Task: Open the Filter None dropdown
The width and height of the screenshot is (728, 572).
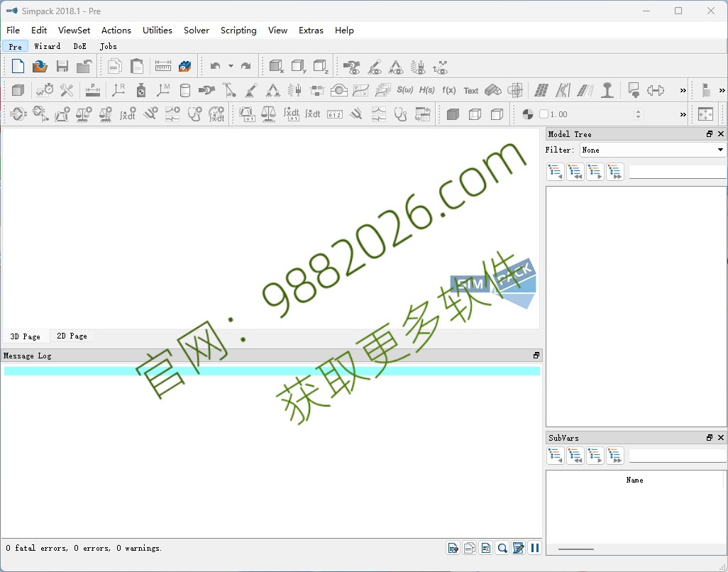Action: pos(653,150)
